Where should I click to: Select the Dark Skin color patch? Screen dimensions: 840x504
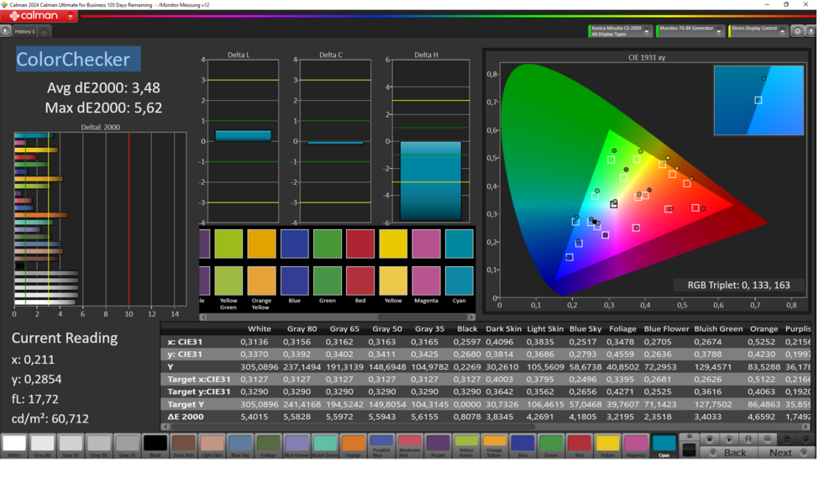(183, 444)
